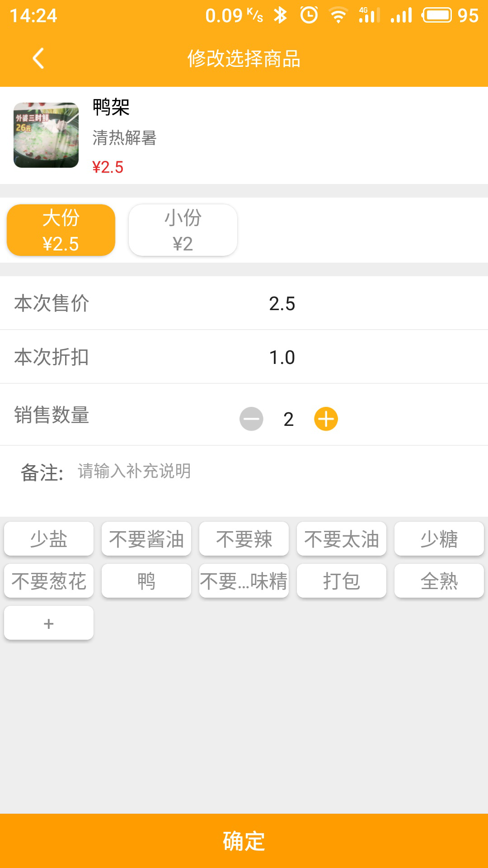Select the 小份 ¥2 size option
This screenshot has width=488, height=868.
pyautogui.click(x=183, y=230)
